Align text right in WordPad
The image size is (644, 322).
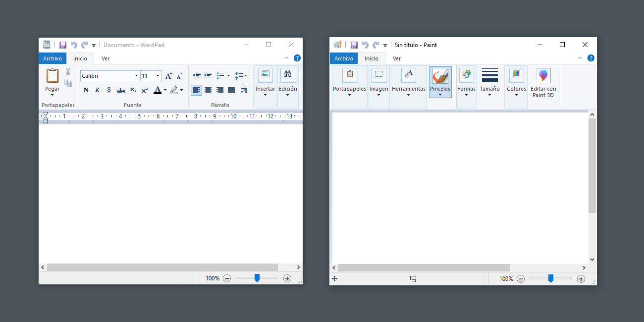tap(219, 90)
